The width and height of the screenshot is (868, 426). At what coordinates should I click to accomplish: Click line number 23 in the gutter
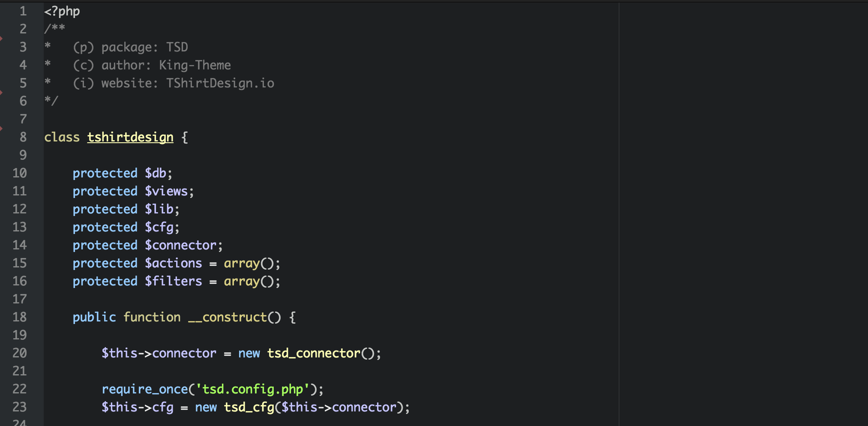(x=20, y=407)
